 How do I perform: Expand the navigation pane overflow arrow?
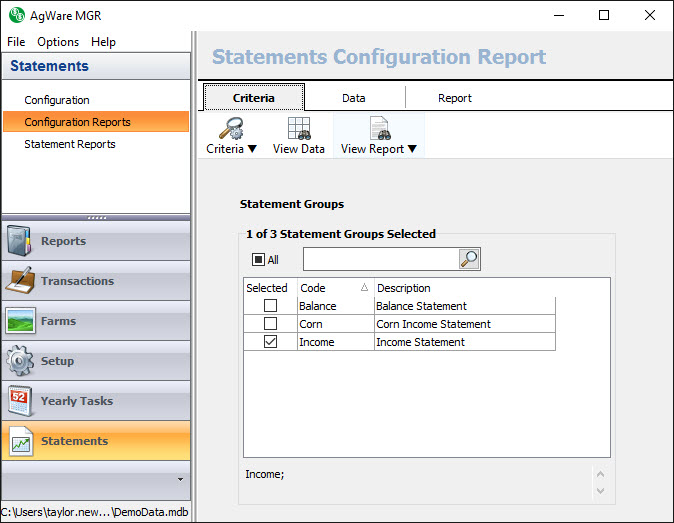point(180,480)
